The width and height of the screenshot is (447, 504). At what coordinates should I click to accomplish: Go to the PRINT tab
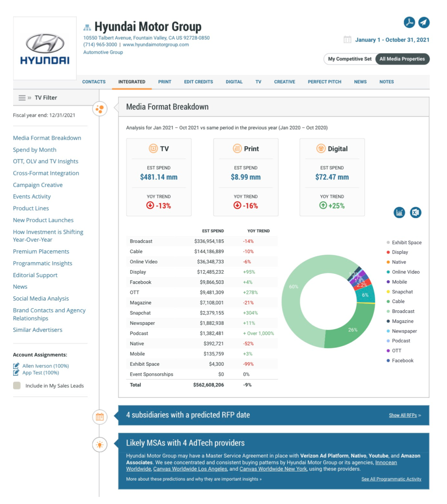click(x=164, y=82)
